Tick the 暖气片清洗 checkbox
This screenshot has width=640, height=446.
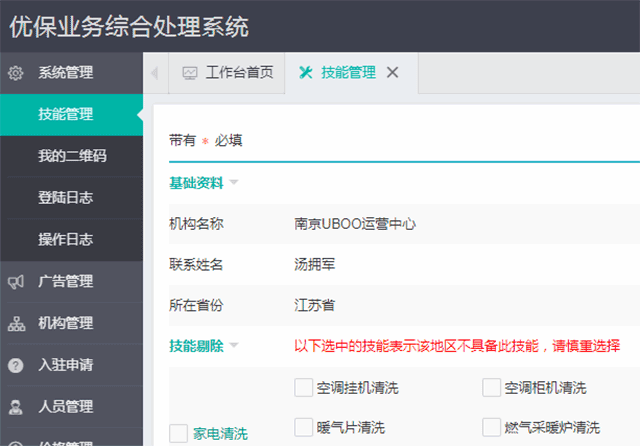coord(303,427)
